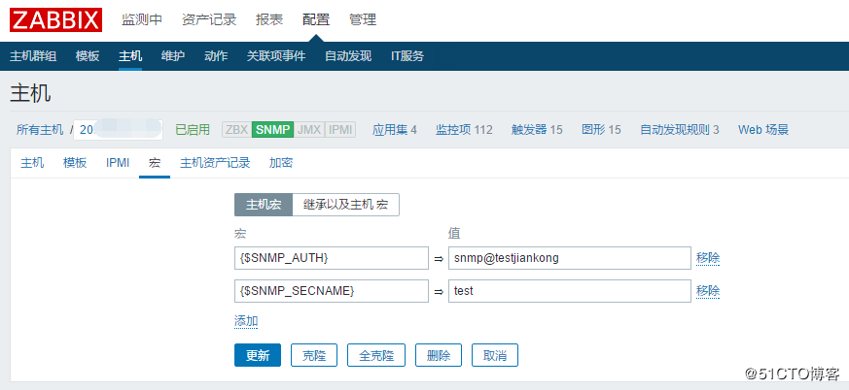This screenshot has width=849, height=390.
Task: Select the 主机宏 toggle option
Action: 264,205
